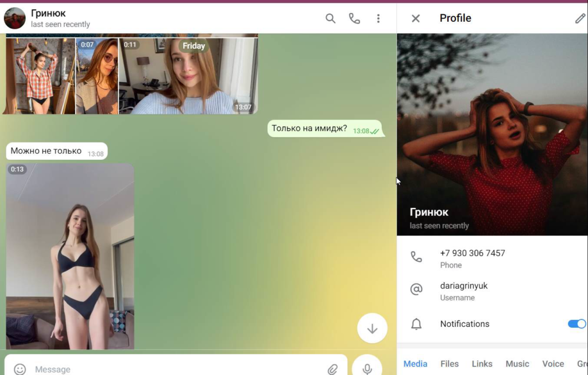Switch to the Files tab

coord(450,364)
